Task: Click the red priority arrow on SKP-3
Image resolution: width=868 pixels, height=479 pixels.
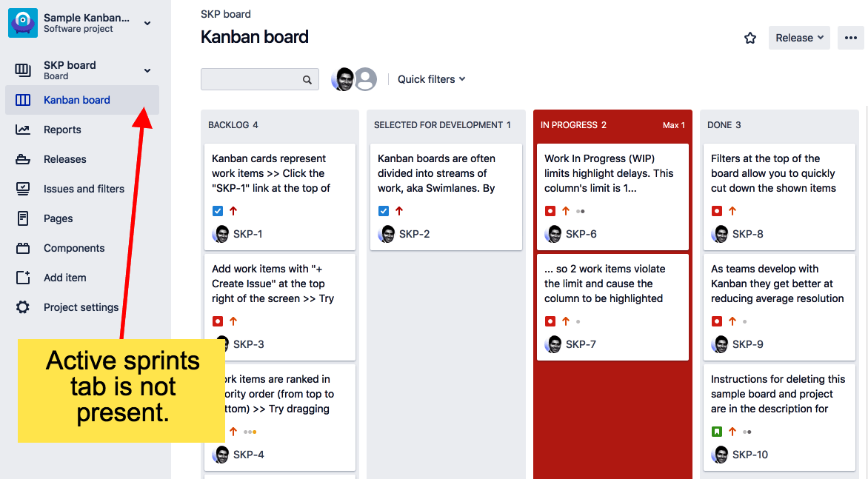Action: 232,321
